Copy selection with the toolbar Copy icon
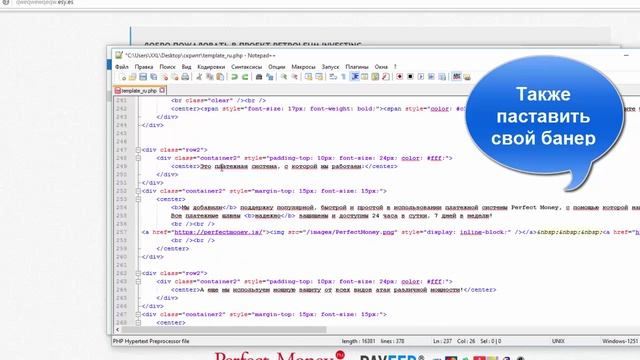 pos(209,77)
